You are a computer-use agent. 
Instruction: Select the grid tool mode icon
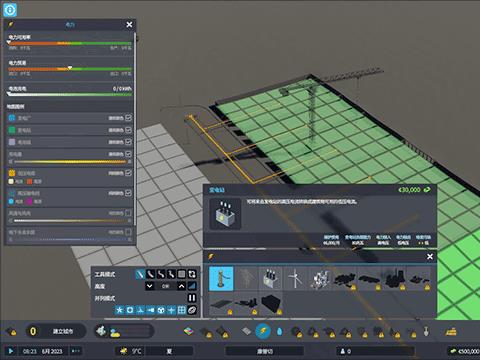pyautogui.click(x=181, y=274)
